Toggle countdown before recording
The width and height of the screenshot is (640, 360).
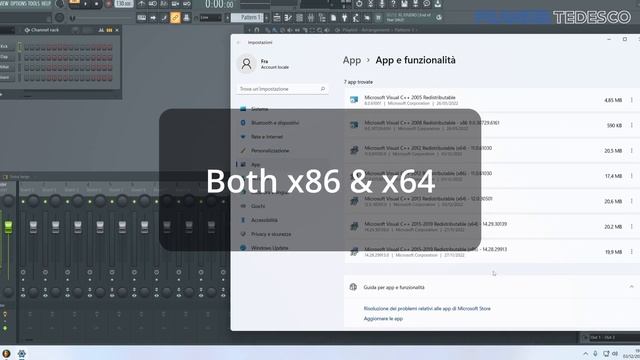(164, 4)
